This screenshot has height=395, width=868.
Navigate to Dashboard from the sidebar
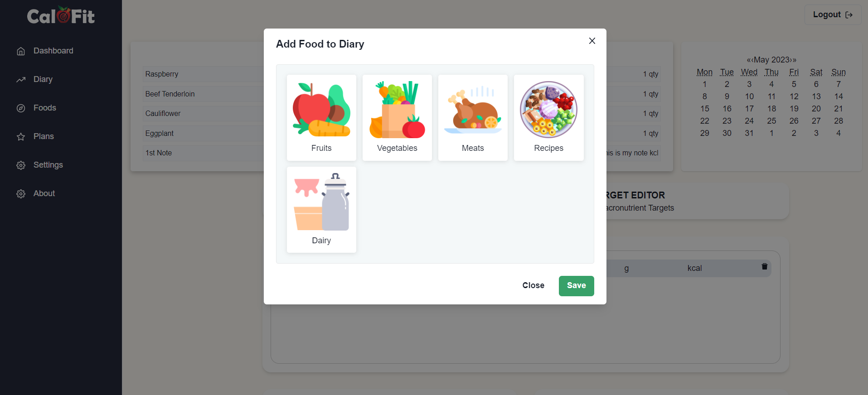(53, 51)
